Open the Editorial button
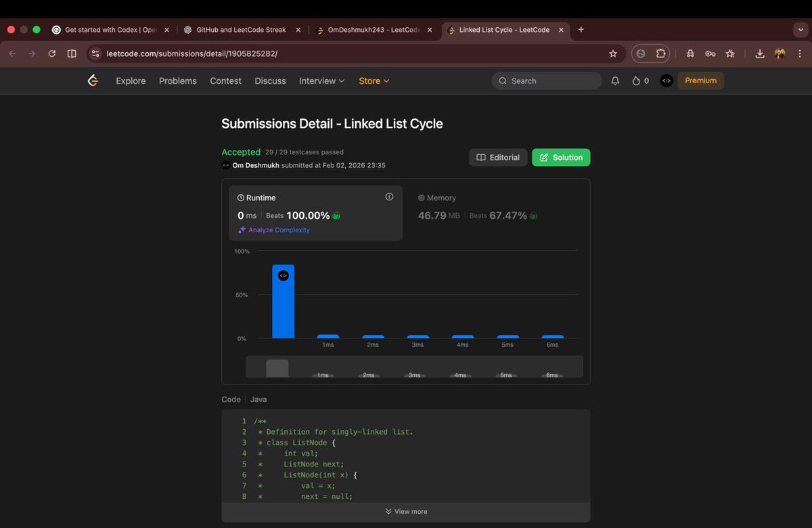This screenshot has width=812, height=528. point(498,157)
